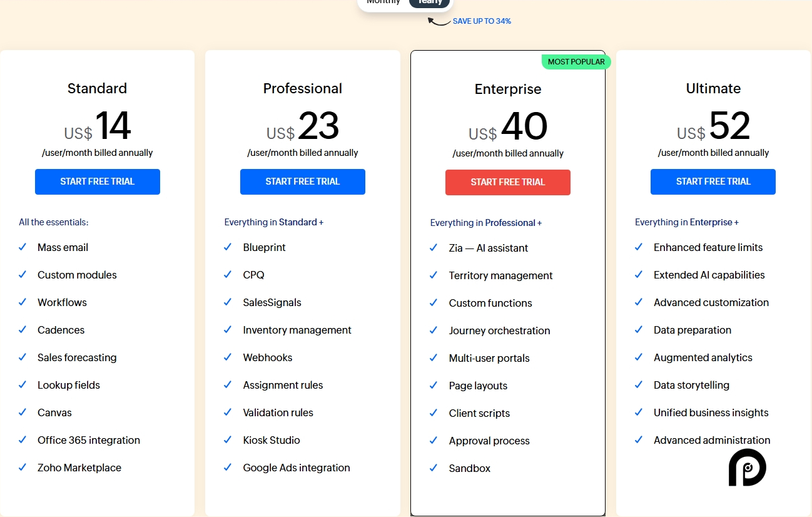
Task: Click the US$ 23 price
Action: click(303, 126)
